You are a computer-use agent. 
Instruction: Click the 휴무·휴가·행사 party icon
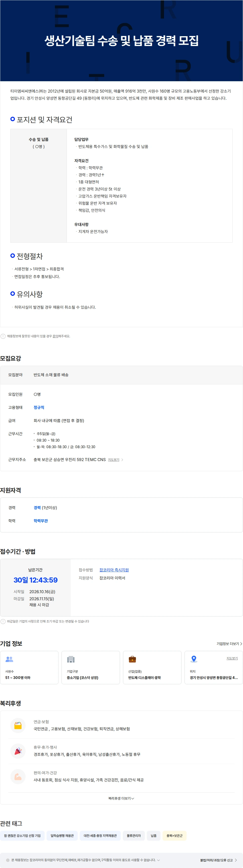pos(18,751)
